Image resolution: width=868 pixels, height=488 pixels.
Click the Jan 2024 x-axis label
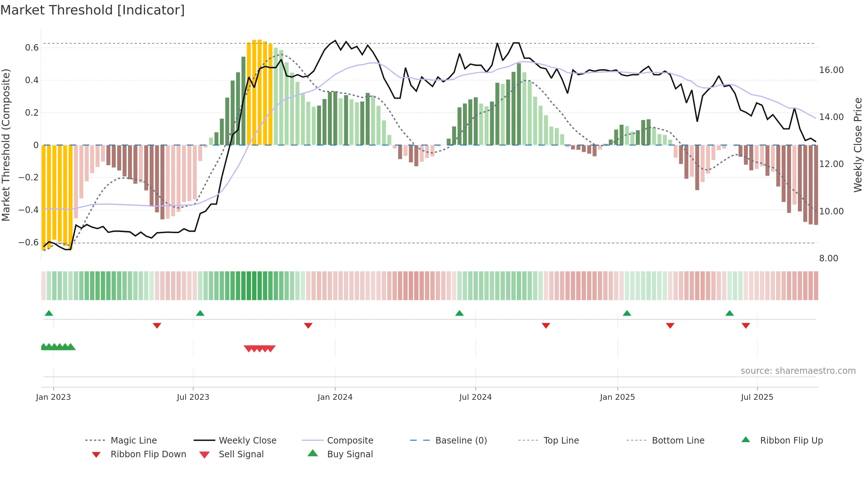coord(335,397)
